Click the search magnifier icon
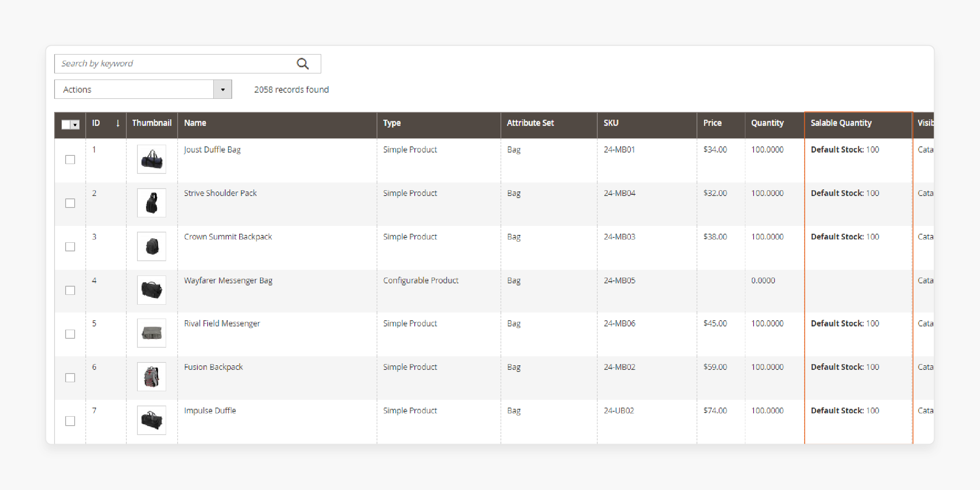 click(302, 63)
